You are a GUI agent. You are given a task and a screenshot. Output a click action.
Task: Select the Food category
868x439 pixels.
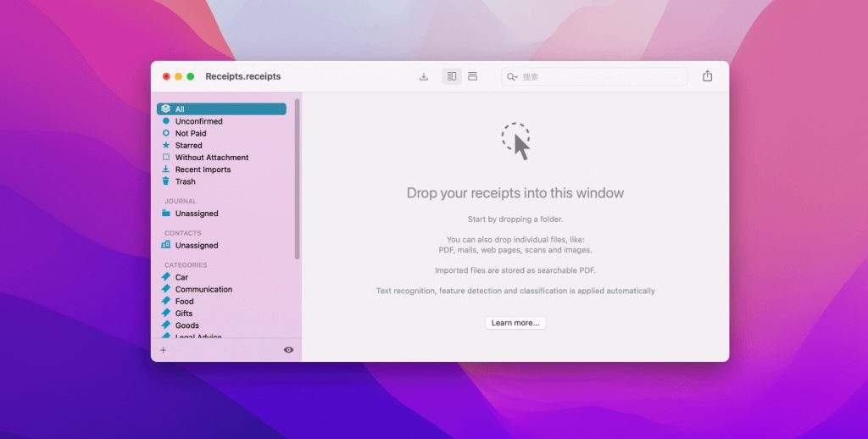(x=184, y=302)
